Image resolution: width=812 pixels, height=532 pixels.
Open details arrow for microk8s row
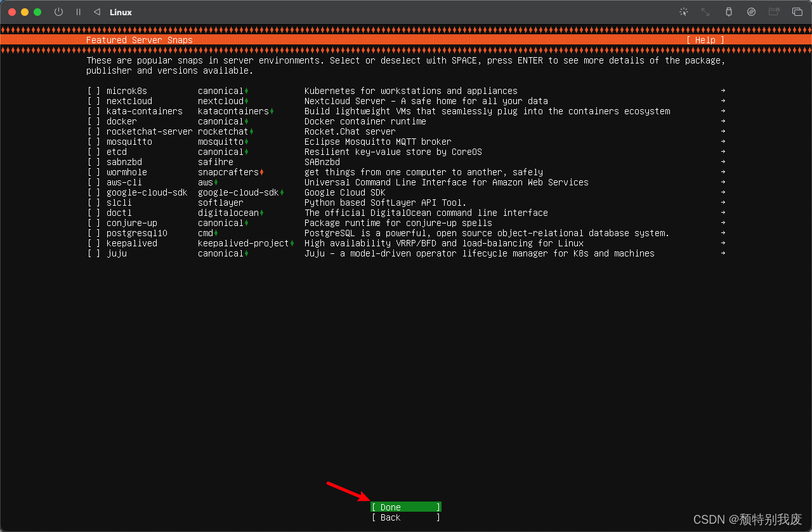(723, 91)
